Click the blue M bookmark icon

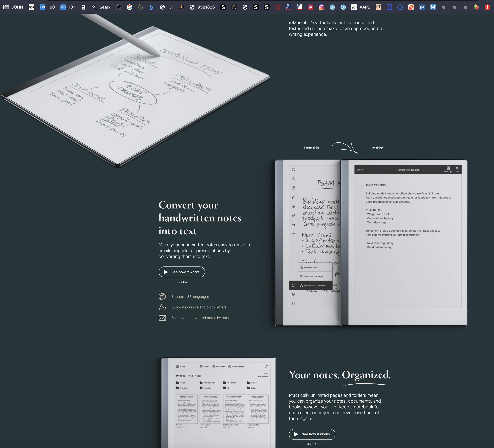tap(433, 7)
